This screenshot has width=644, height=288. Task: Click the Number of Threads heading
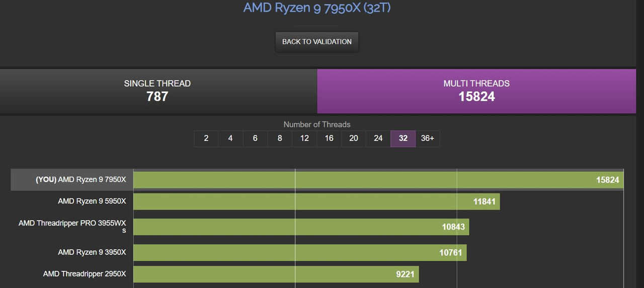click(317, 124)
